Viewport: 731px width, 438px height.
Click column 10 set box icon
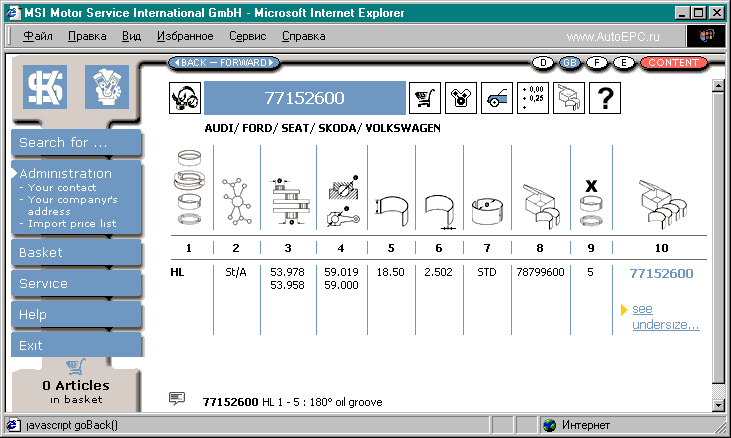[x=662, y=204]
